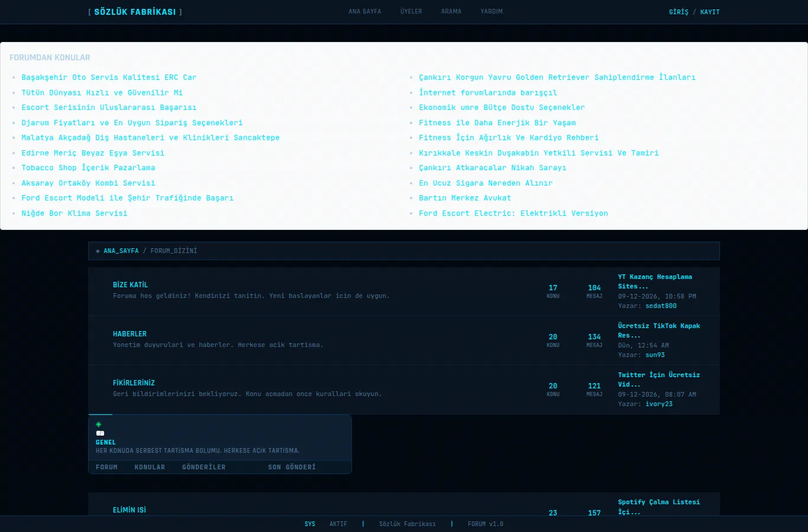Click the green diamond icon above GENEL
The height and width of the screenshot is (532, 808).
[x=99, y=424]
